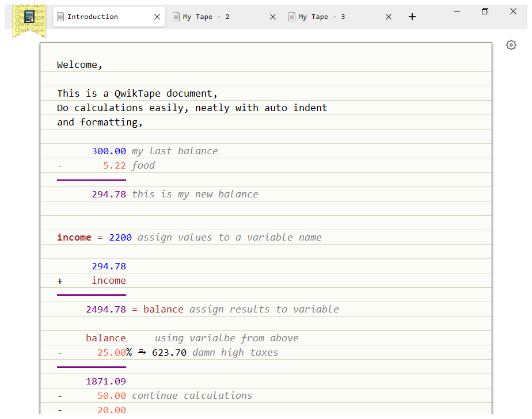Maximize or restore the application window

coord(485,12)
